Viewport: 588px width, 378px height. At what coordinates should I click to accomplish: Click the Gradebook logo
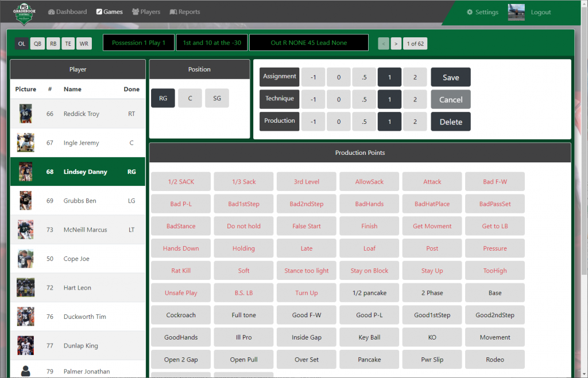(24, 14)
